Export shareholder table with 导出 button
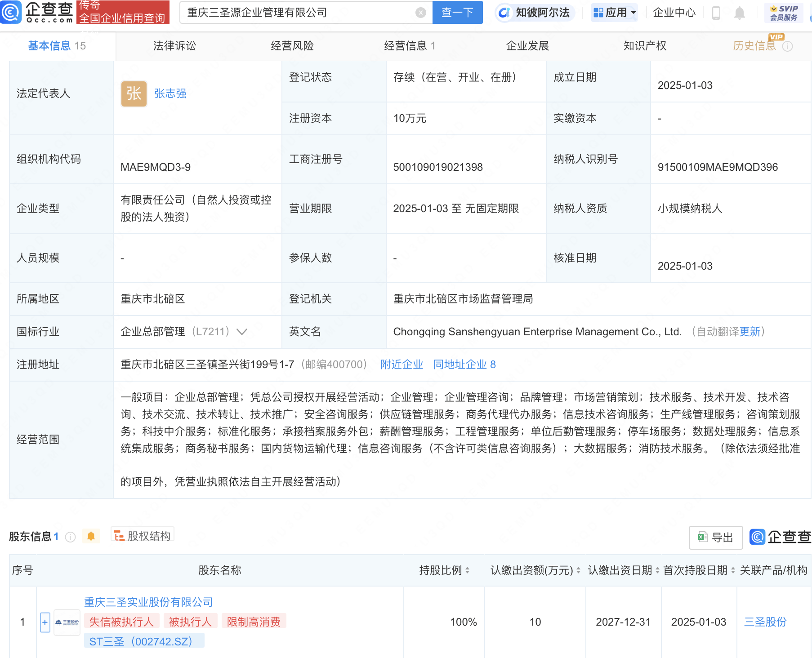The height and width of the screenshot is (658, 812). [715, 537]
